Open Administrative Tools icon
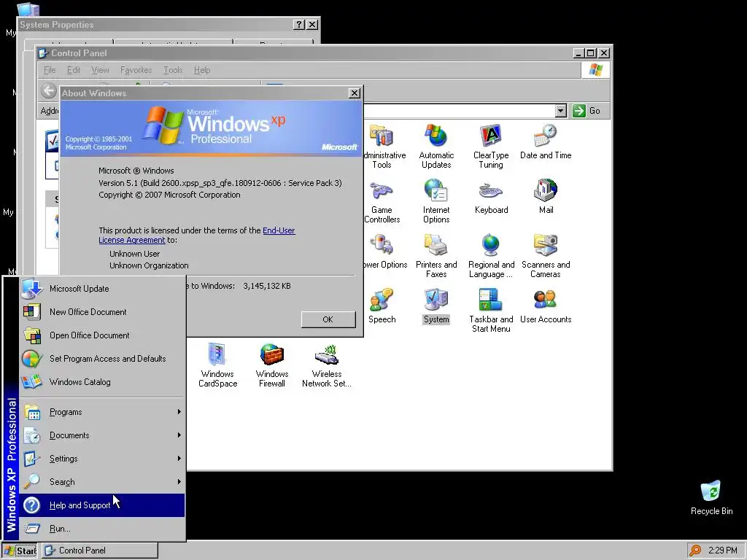Viewport: 747px width, 560px height. click(382, 146)
